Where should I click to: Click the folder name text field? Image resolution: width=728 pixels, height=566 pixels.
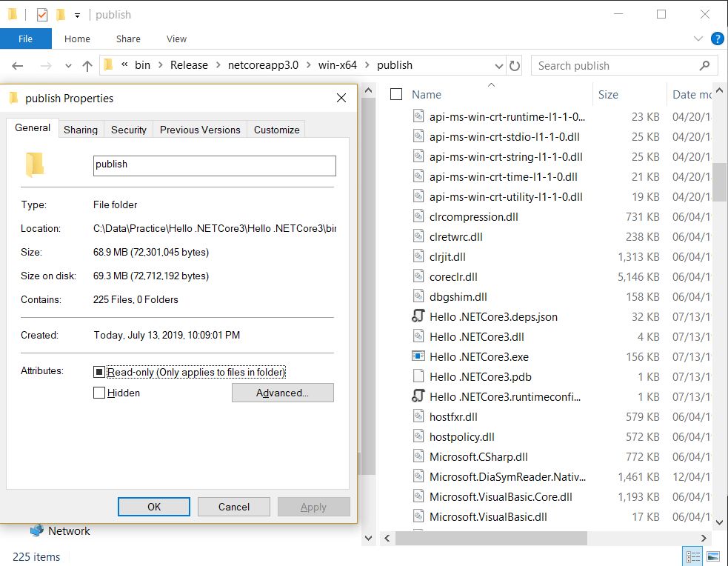(214, 165)
